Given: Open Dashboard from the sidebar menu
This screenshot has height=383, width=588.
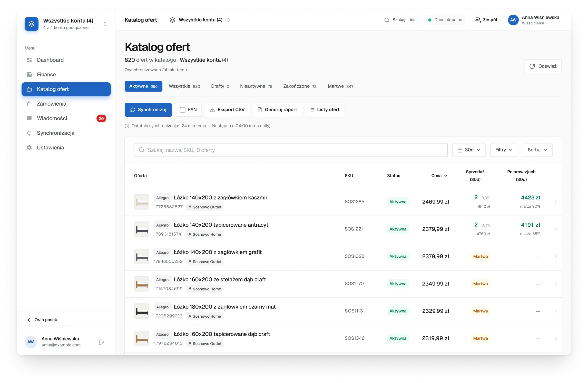Looking at the screenshot, I should point(66,60).
